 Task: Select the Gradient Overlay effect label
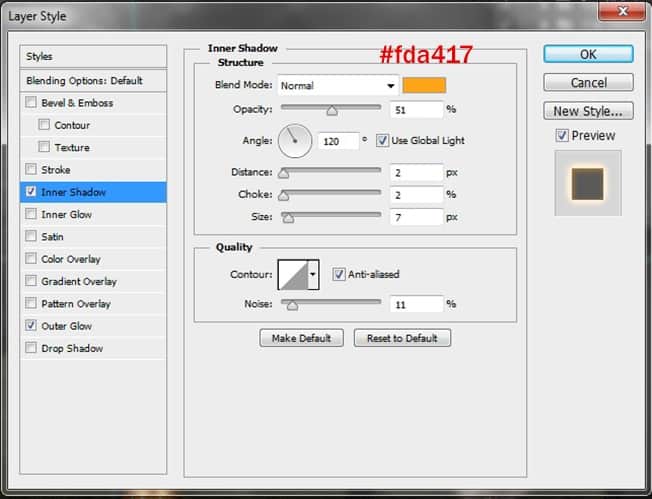click(79, 282)
